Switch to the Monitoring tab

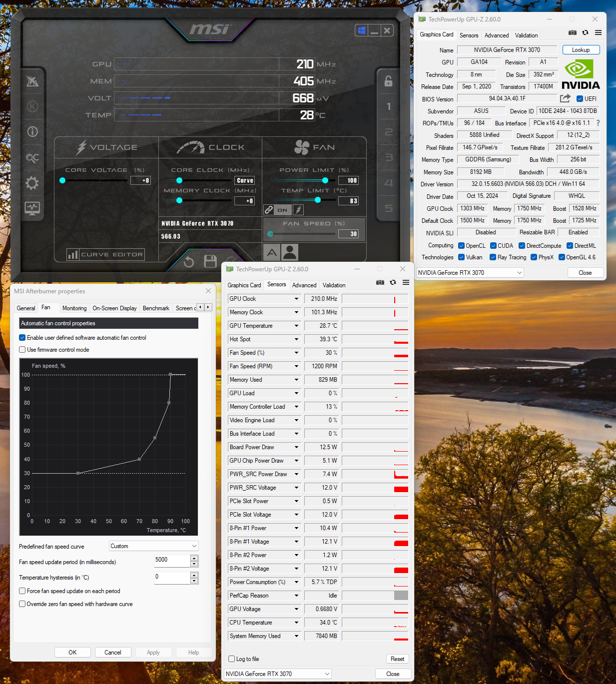pyautogui.click(x=74, y=308)
